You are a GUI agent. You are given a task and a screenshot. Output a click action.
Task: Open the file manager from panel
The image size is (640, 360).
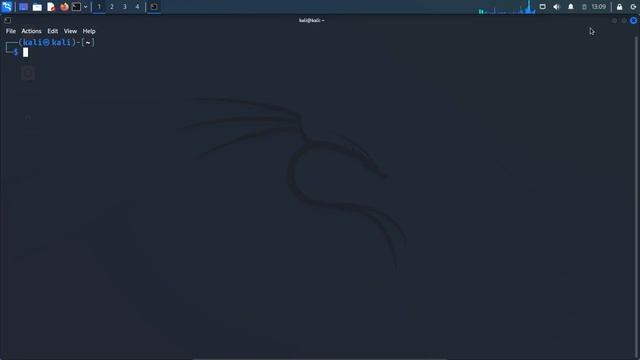point(37,7)
